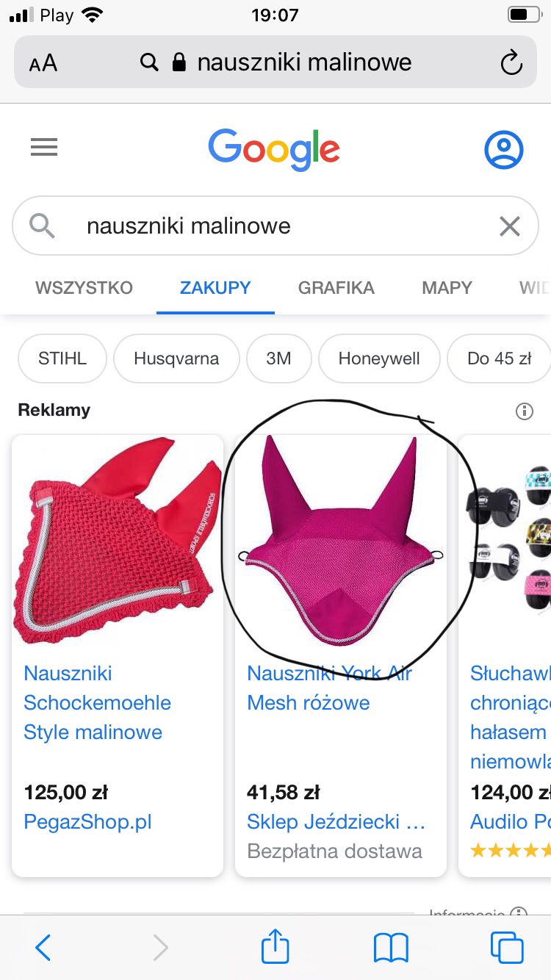This screenshot has width=551, height=980.
Task: Open Google hamburger menu
Action: tap(44, 148)
